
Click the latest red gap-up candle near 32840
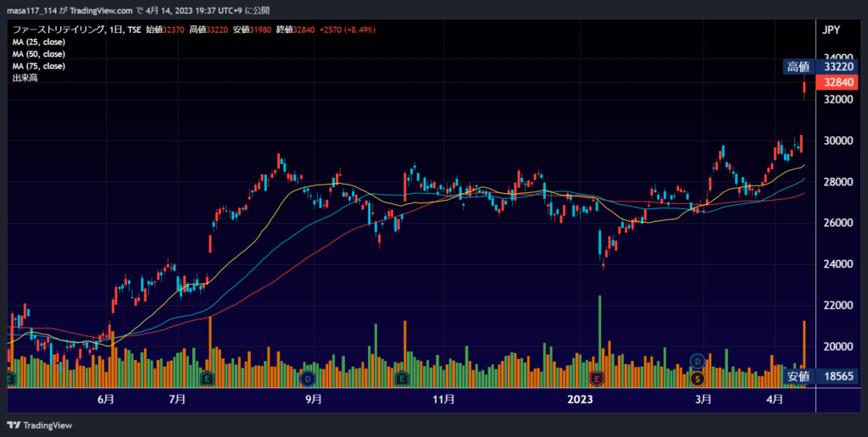tap(804, 86)
